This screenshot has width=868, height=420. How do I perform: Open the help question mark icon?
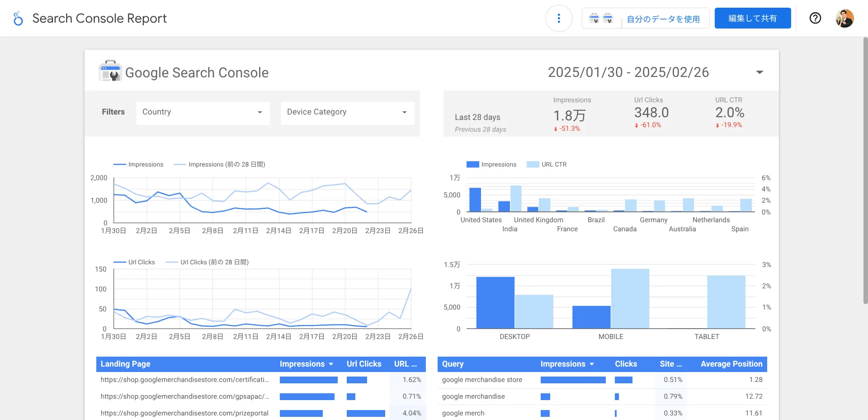click(815, 18)
